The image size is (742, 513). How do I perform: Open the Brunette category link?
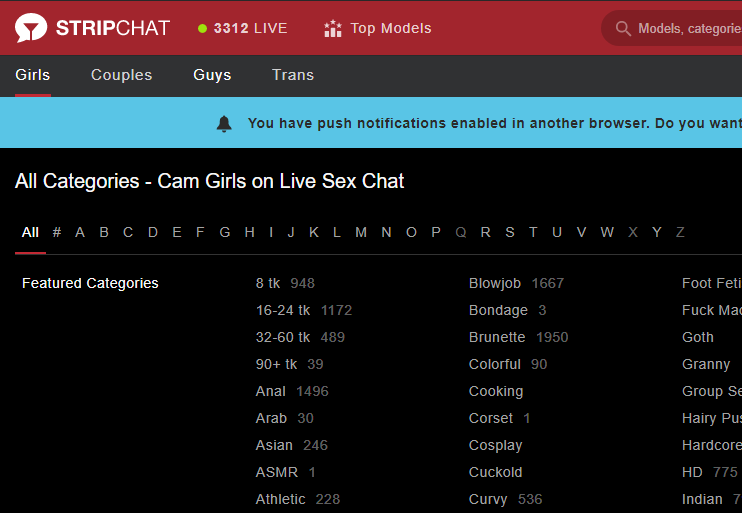[497, 337]
